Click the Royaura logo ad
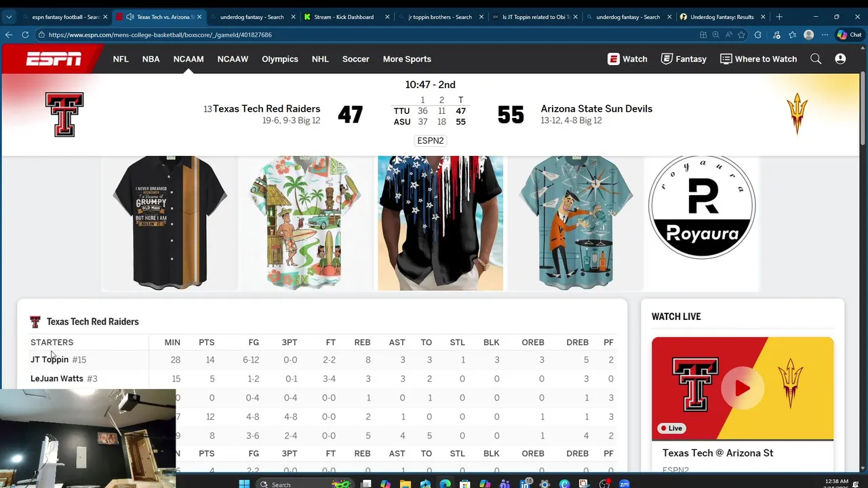Image resolution: width=868 pixels, height=488 pixels. 702,207
